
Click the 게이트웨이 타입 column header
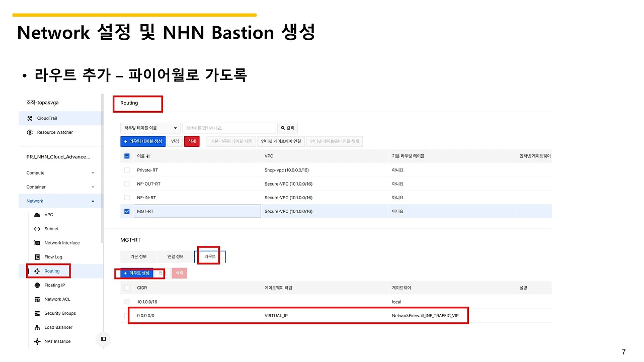click(x=278, y=288)
